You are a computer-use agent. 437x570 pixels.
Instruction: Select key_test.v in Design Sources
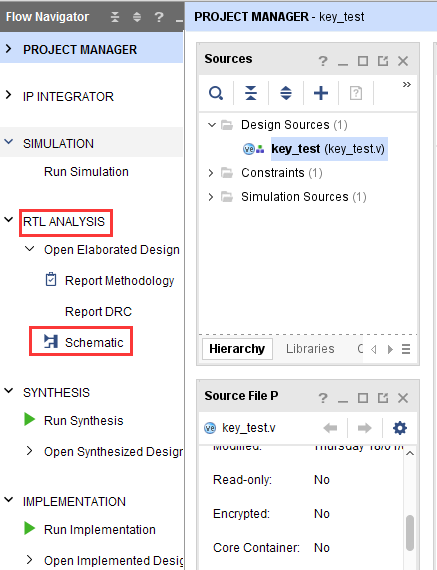click(328, 149)
